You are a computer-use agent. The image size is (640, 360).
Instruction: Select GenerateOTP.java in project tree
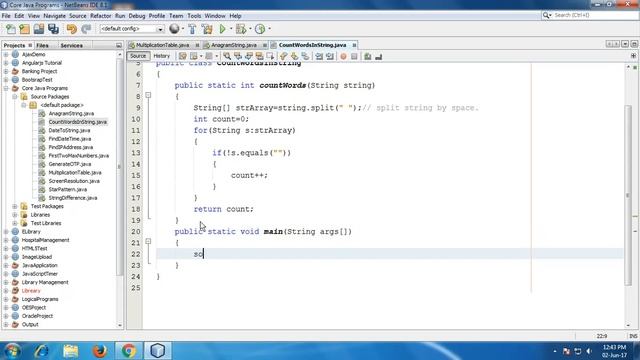[69, 164]
